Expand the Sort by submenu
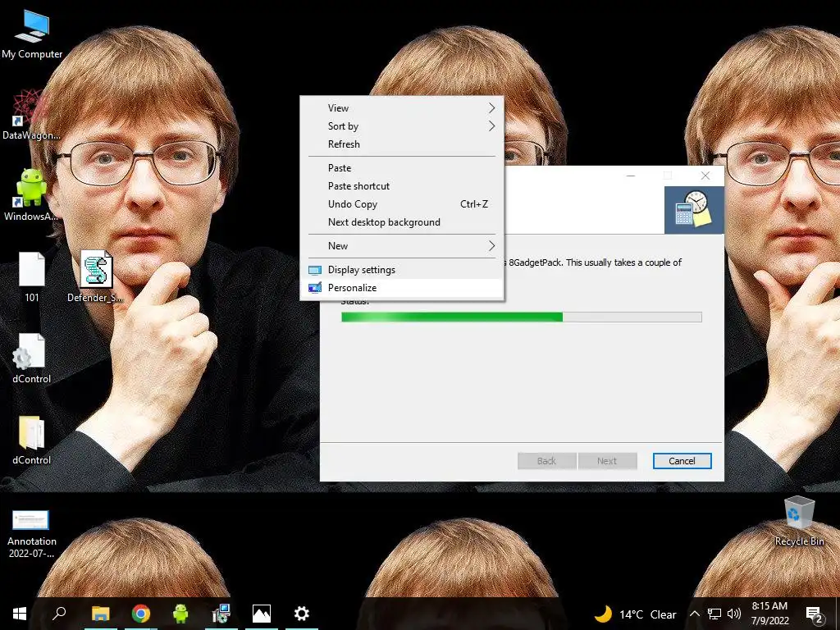The width and height of the screenshot is (840, 630). [402, 126]
